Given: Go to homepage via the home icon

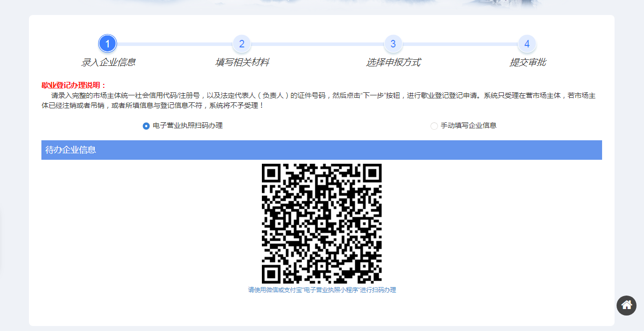Looking at the screenshot, I should click(627, 305).
